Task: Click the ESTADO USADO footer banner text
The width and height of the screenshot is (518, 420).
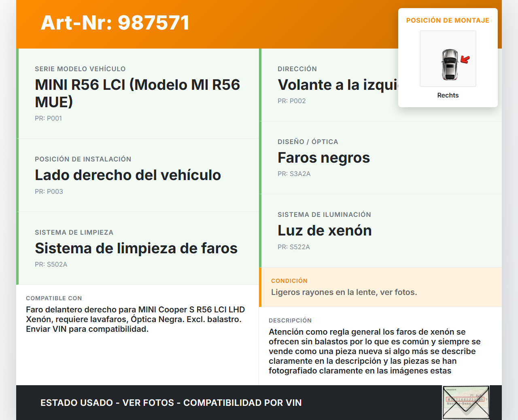Action: (171, 403)
